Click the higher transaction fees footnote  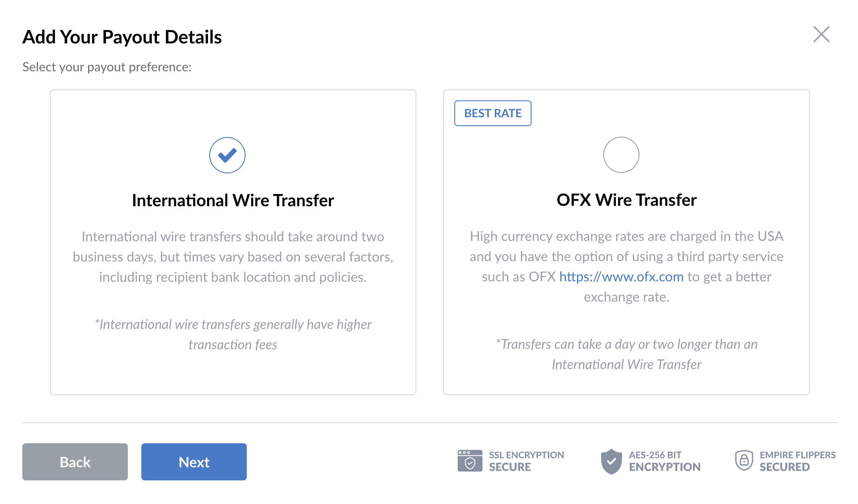pos(233,334)
